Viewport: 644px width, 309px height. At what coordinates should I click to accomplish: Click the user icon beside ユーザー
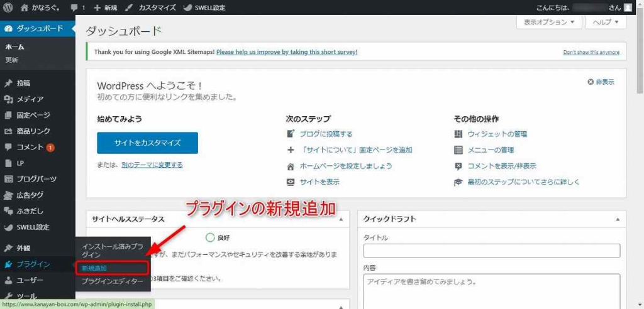click(x=8, y=280)
